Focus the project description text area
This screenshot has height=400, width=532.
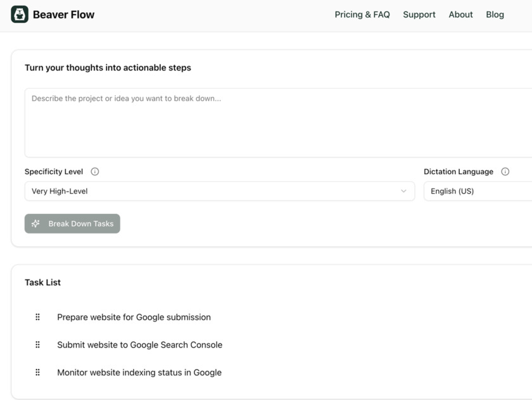279,123
